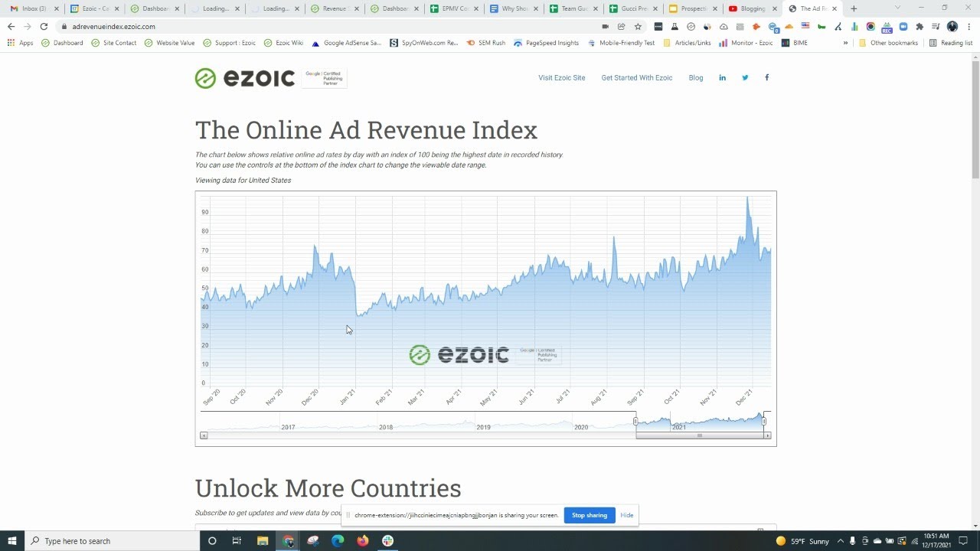Screen dimensions: 980x551
Task: Click the cloud download extension icon
Action: 724,26
